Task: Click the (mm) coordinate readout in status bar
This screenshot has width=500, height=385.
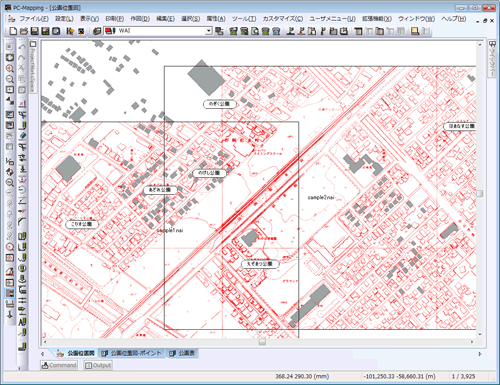Action: 302,377
